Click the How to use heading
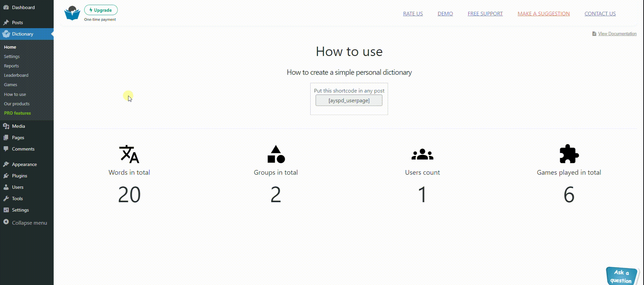Image resolution: width=644 pixels, height=285 pixels. tap(349, 52)
